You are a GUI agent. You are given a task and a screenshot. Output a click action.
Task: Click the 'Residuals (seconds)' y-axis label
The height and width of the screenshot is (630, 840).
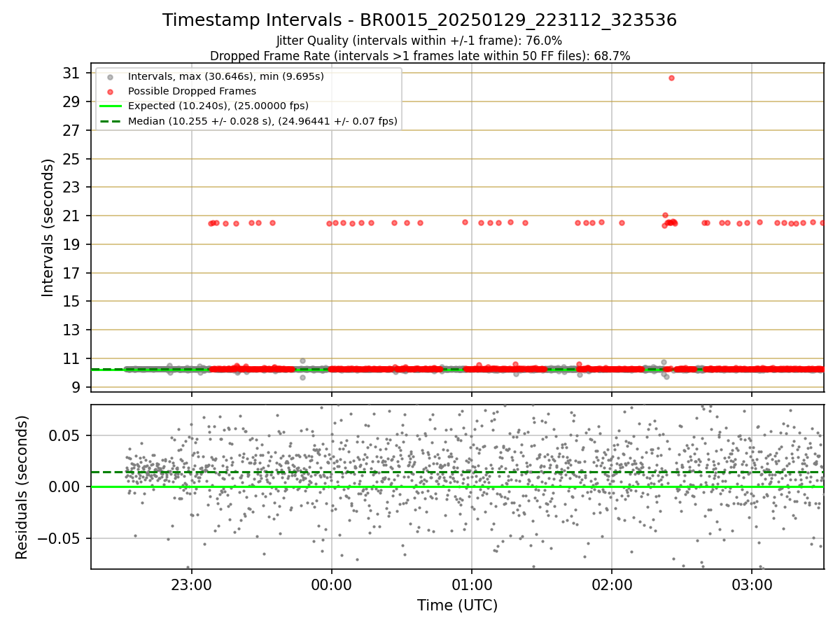point(22,487)
